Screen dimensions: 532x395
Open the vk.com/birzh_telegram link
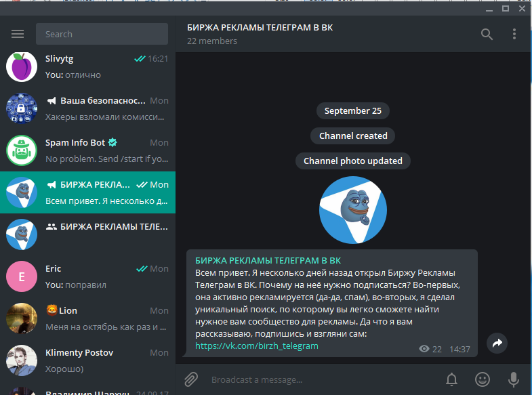tap(257, 346)
